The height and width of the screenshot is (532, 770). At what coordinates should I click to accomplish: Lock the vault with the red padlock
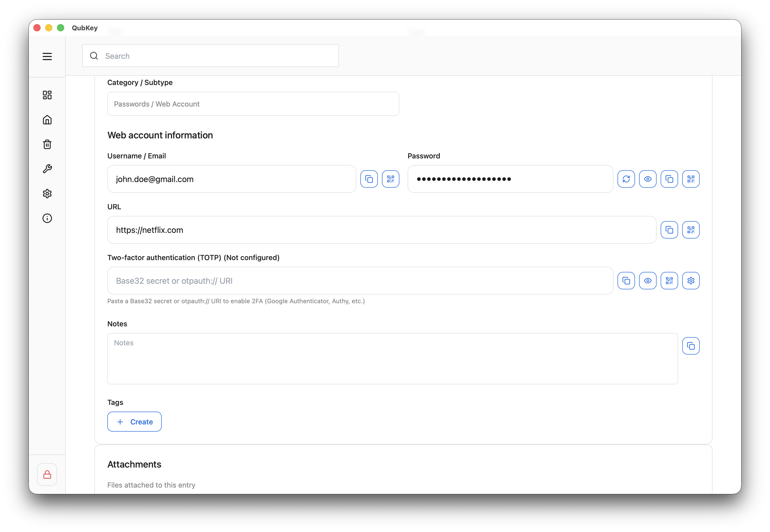coord(47,474)
